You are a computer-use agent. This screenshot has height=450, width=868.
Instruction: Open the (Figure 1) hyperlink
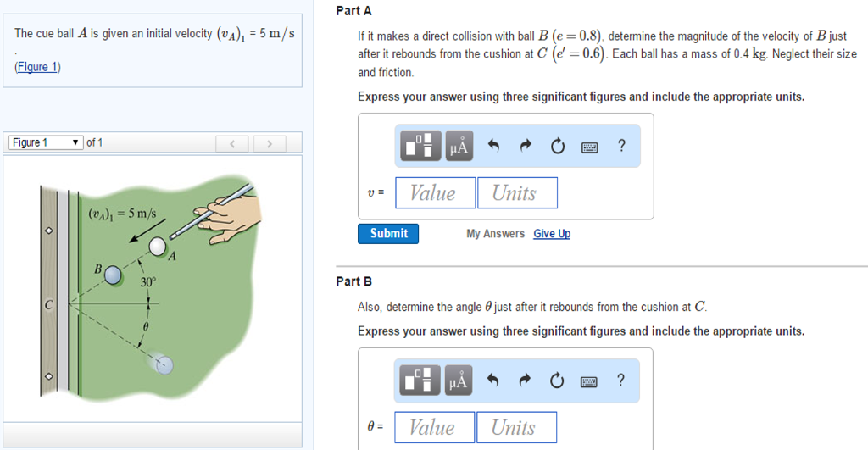coord(37,67)
